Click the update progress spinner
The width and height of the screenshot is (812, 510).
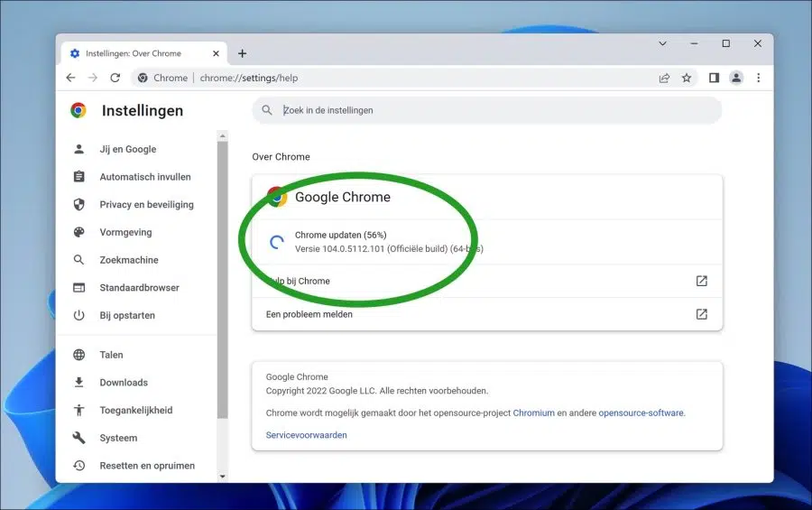click(x=277, y=242)
